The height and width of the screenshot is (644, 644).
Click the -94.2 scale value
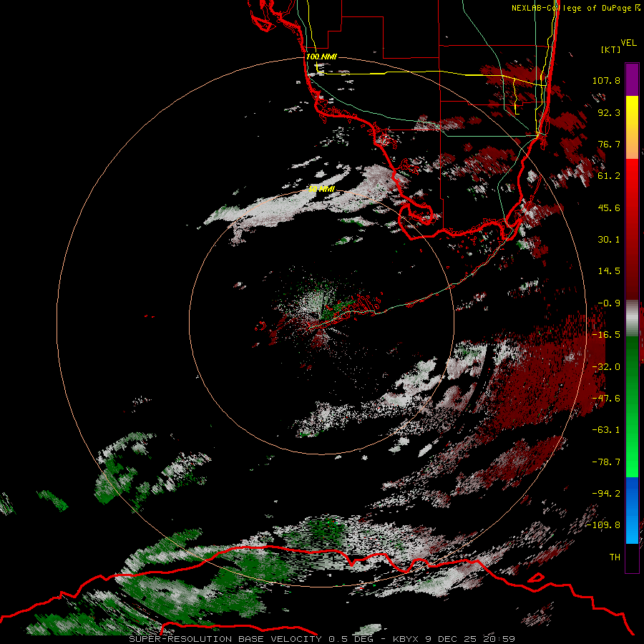pos(606,494)
